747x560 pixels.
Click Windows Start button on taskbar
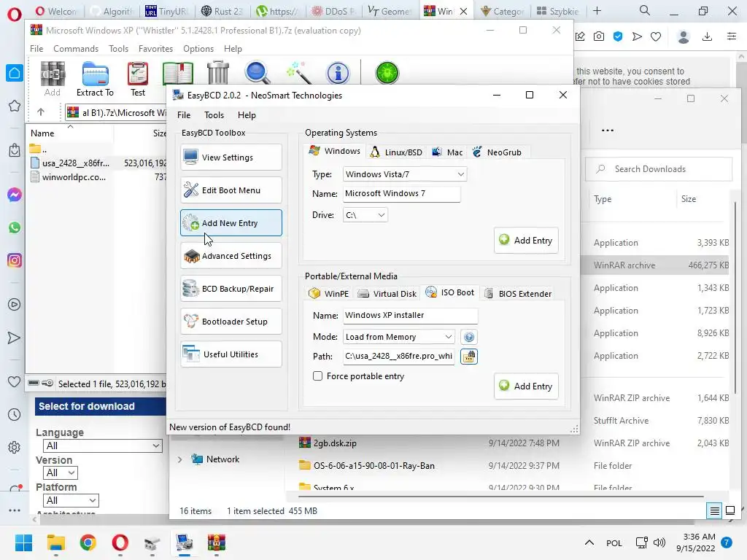coord(23,542)
